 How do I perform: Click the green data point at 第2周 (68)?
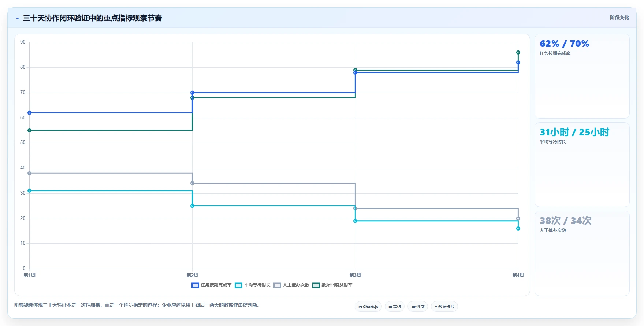click(x=192, y=98)
